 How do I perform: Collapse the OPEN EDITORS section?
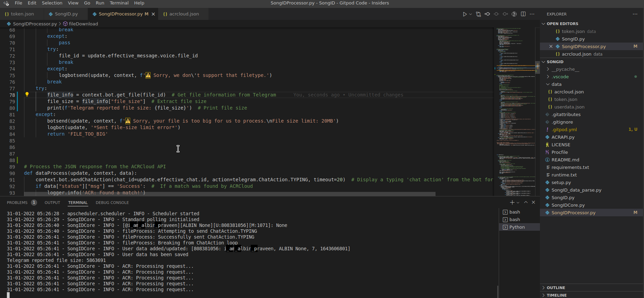562,24
